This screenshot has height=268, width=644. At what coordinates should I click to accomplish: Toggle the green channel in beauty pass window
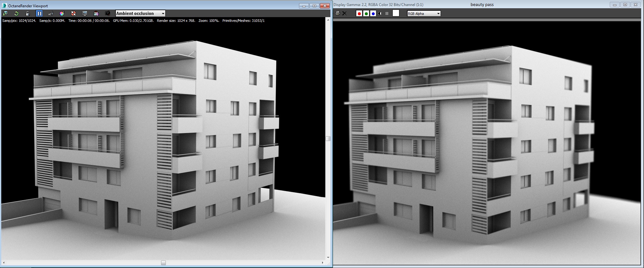[366, 13]
